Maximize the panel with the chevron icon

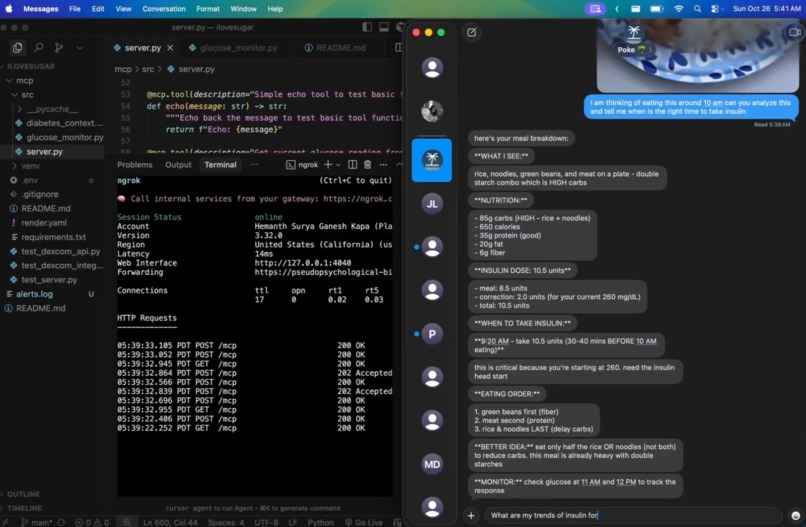click(398, 165)
